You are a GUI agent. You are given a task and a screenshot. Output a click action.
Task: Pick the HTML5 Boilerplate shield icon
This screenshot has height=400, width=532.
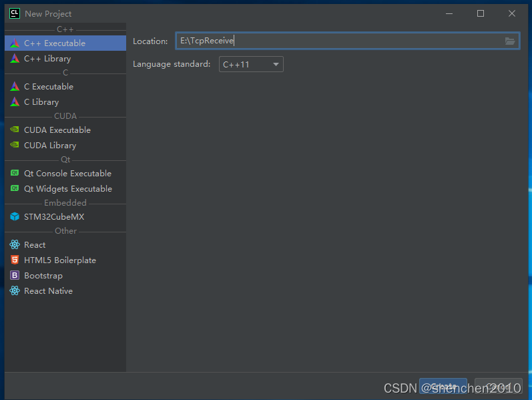click(x=15, y=260)
